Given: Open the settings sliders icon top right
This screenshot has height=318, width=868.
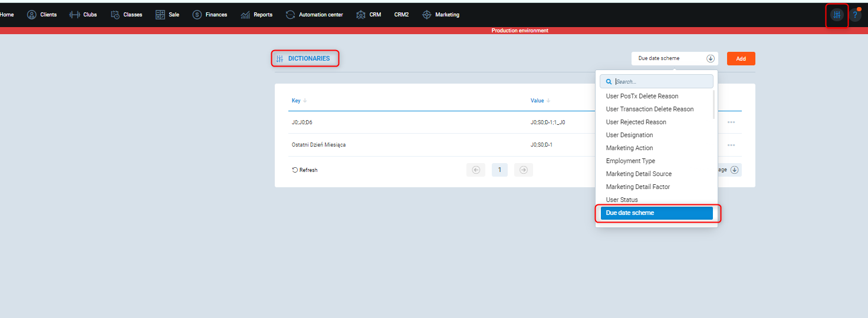Looking at the screenshot, I should pos(836,15).
